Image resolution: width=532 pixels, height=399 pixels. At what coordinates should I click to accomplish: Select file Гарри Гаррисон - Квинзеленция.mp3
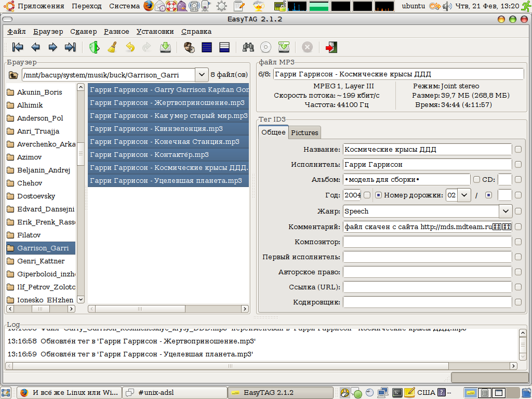point(168,129)
